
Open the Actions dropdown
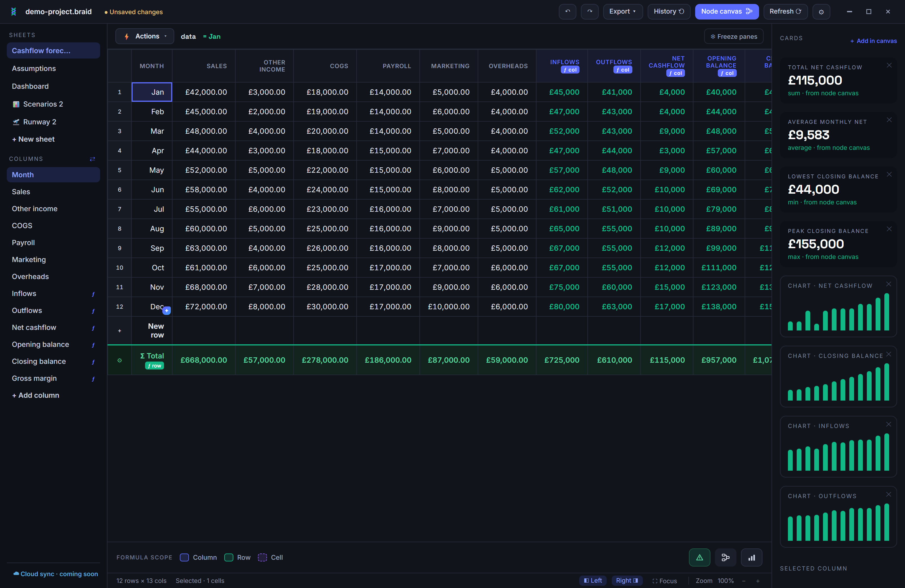pyautogui.click(x=145, y=36)
